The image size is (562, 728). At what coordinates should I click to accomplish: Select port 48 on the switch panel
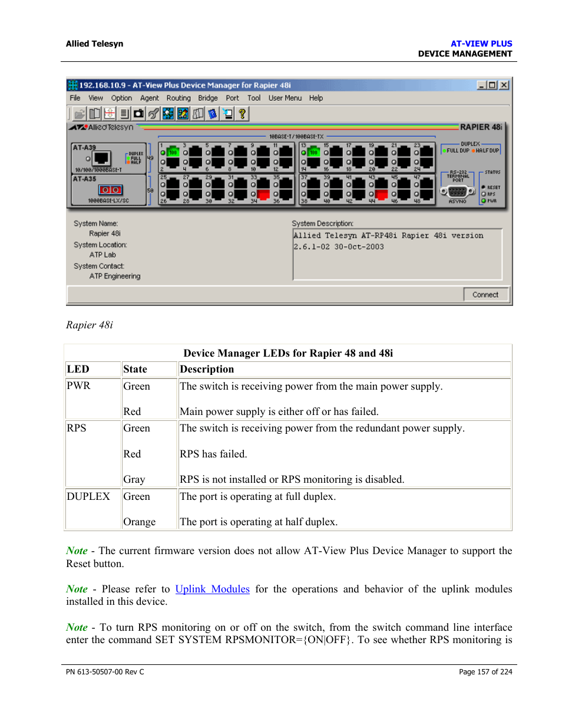427,195
